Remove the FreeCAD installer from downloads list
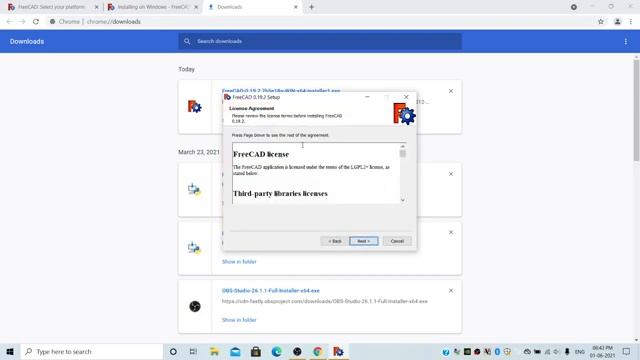Image resolution: width=640 pixels, height=360 pixels. pos(451,91)
